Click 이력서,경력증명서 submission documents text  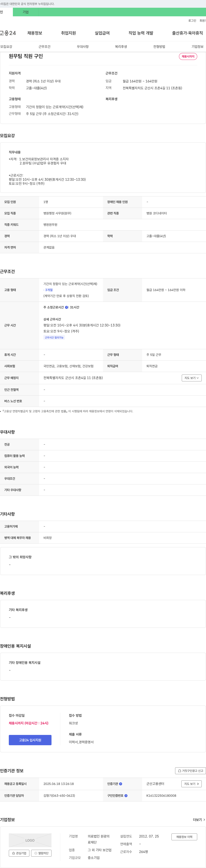[81, 742]
